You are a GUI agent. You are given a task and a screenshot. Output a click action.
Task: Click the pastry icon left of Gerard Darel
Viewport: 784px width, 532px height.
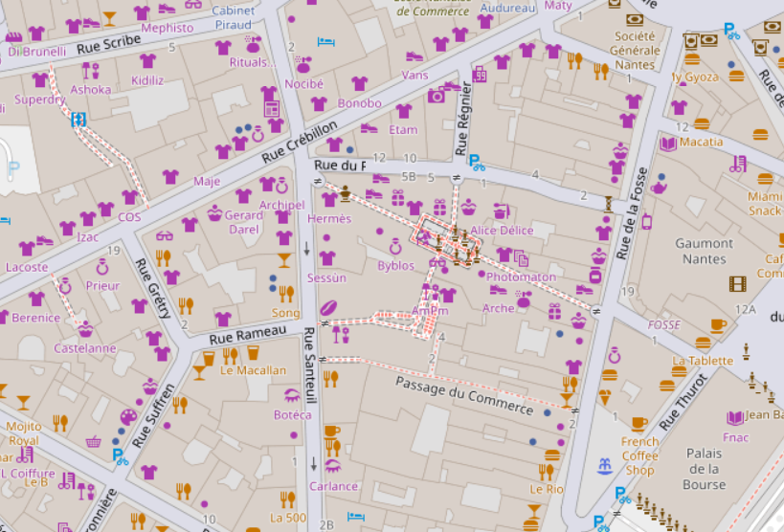[x=214, y=213]
